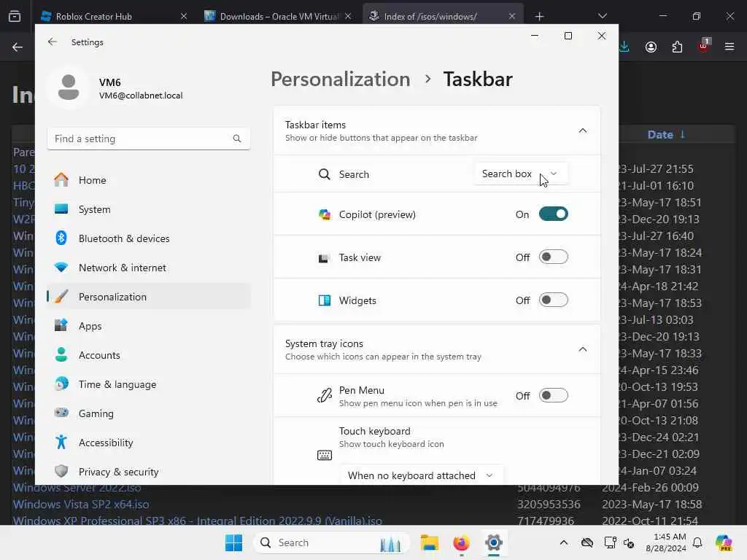Screen dimensions: 747x560
Task: Open Home in Settings sidebar
Action: (x=149, y=180)
